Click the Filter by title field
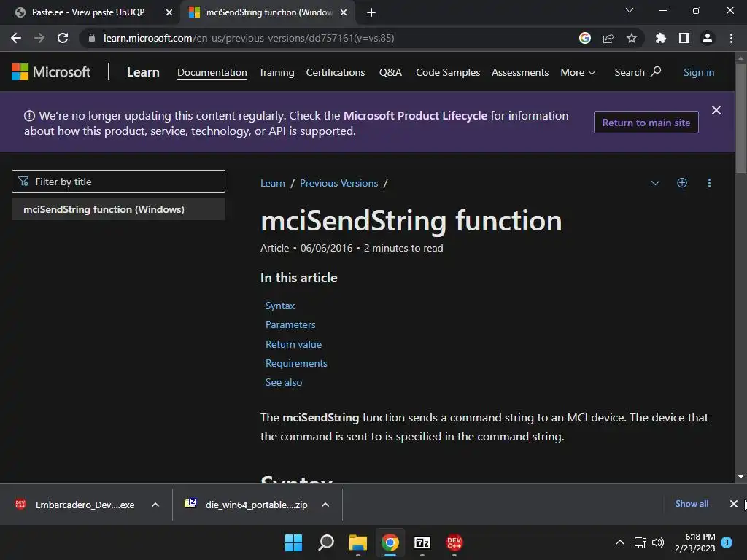Viewport: 747px width, 560px height. coord(118,182)
